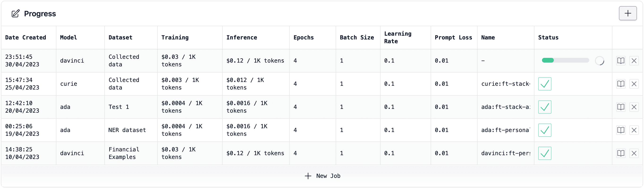
Task: Open book icon for Test 1 job
Action: pos(620,107)
